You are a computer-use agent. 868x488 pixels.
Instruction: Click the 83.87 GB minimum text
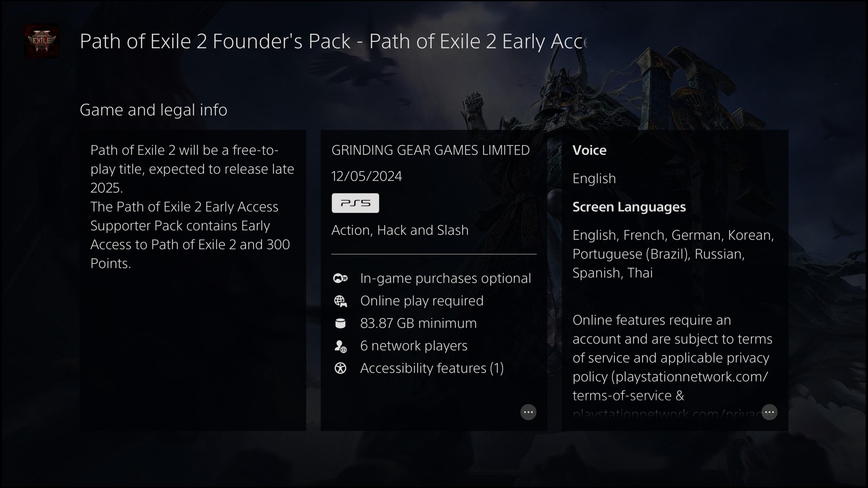418,324
